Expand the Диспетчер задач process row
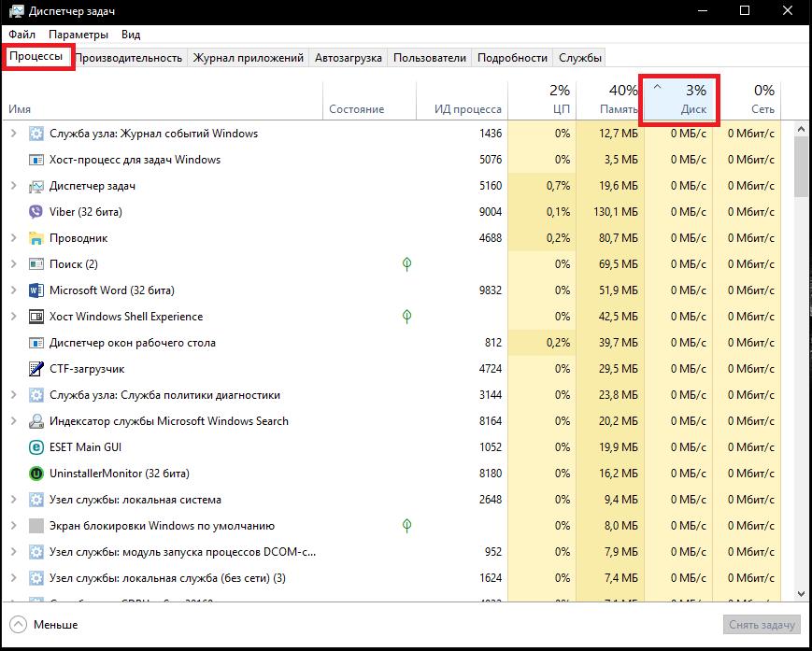The width and height of the screenshot is (812, 651). click(13, 186)
